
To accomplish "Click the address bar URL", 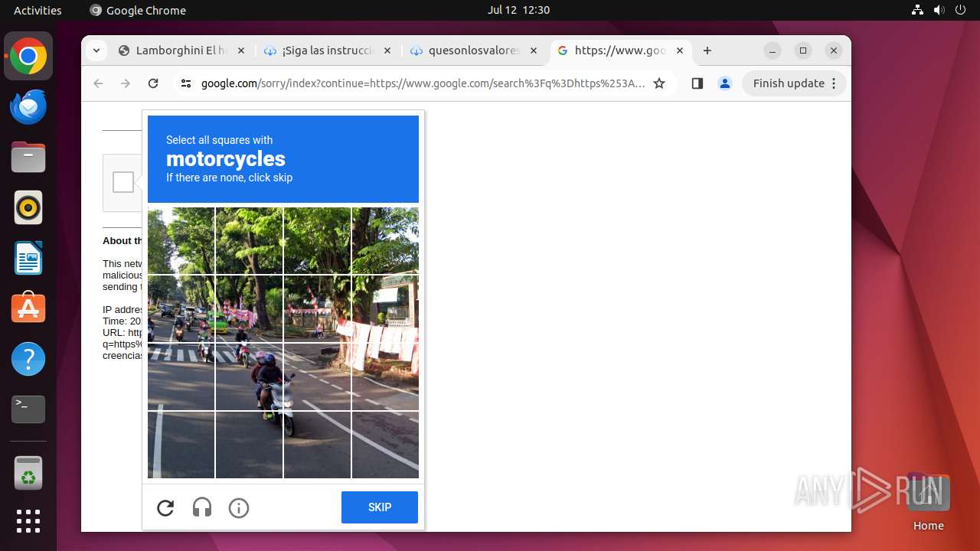I will click(x=423, y=83).
